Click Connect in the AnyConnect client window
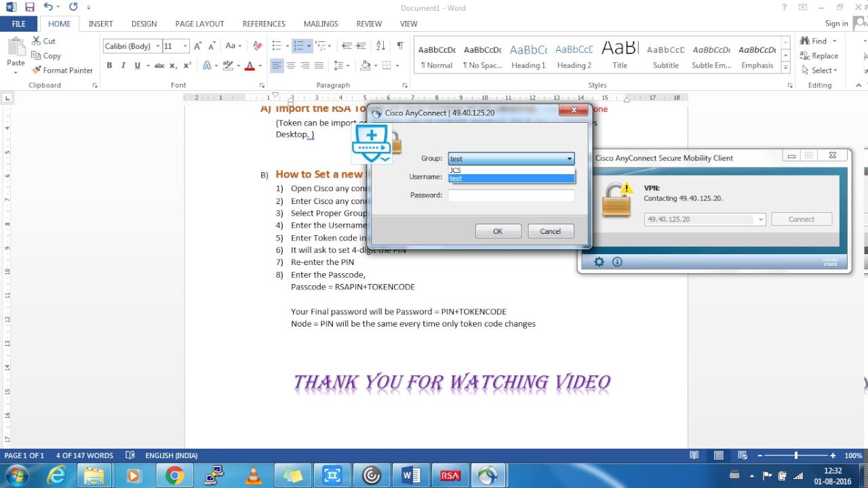 (802, 220)
